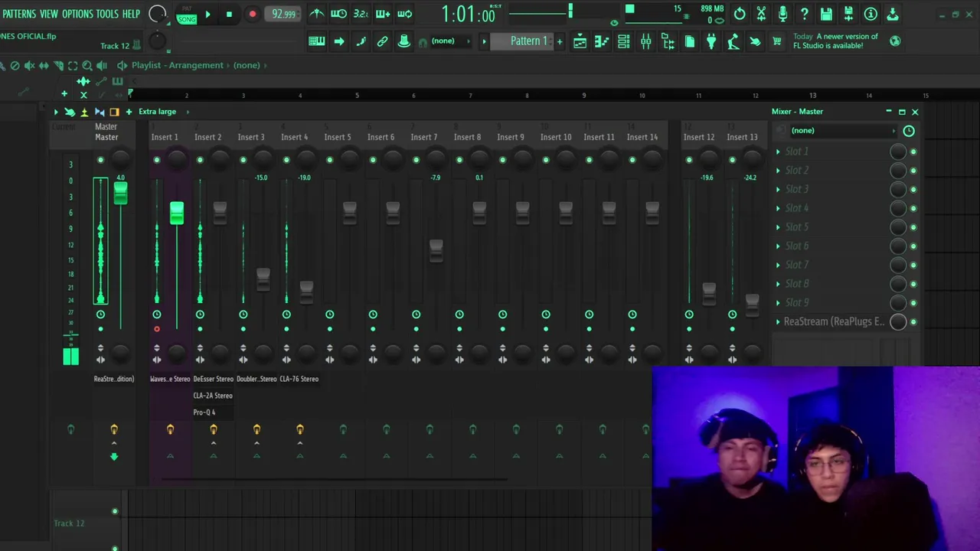Open the help question mark icon

click(x=805, y=14)
